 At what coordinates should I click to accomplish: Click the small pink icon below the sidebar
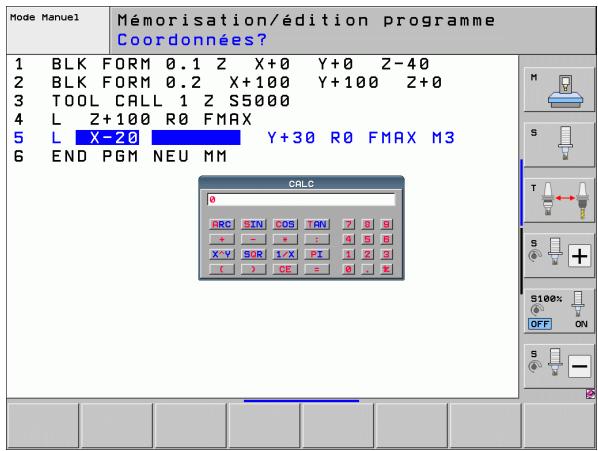click(x=590, y=393)
